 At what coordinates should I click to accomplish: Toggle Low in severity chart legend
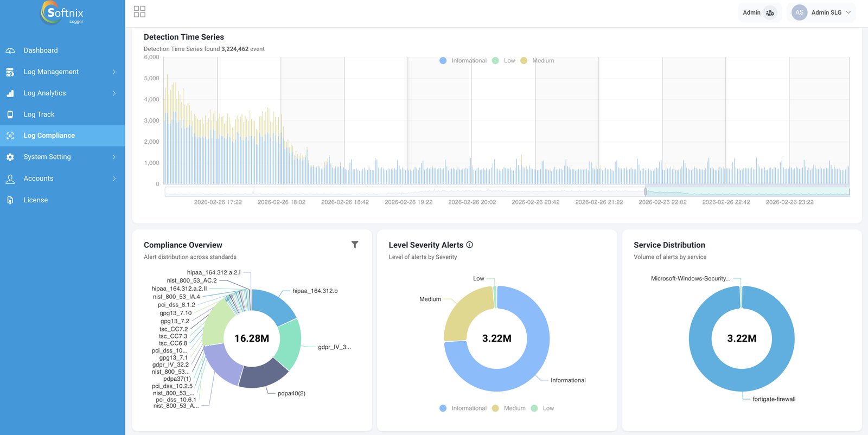tap(542, 408)
